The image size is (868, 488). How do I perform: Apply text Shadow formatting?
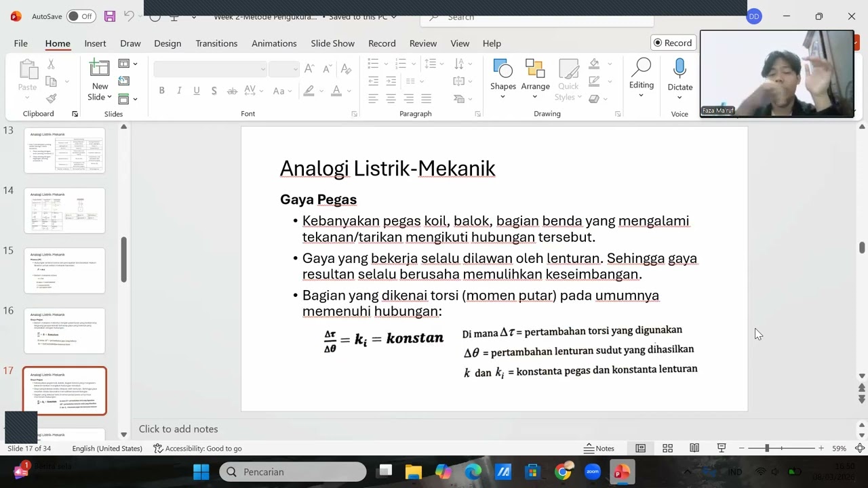click(x=214, y=91)
